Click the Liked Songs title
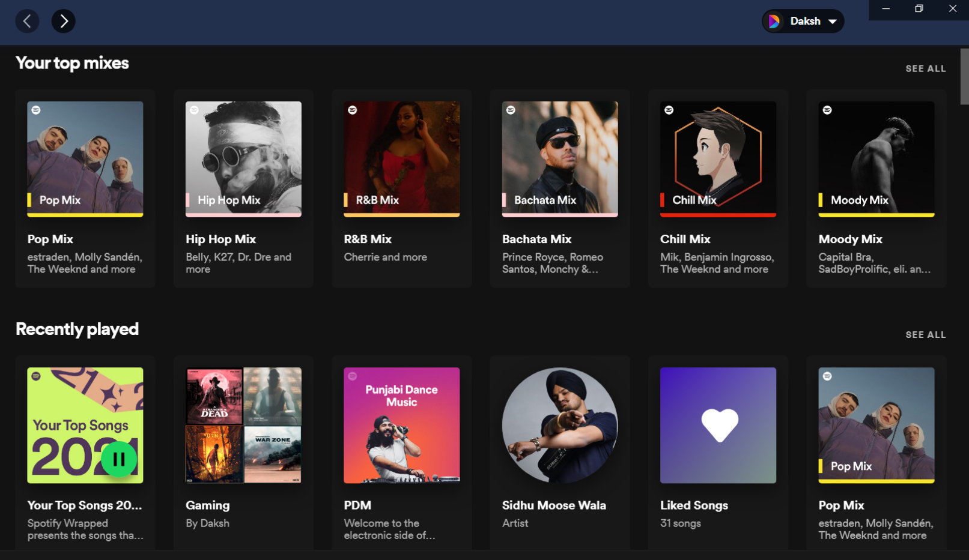The width and height of the screenshot is (969, 560). [694, 505]
